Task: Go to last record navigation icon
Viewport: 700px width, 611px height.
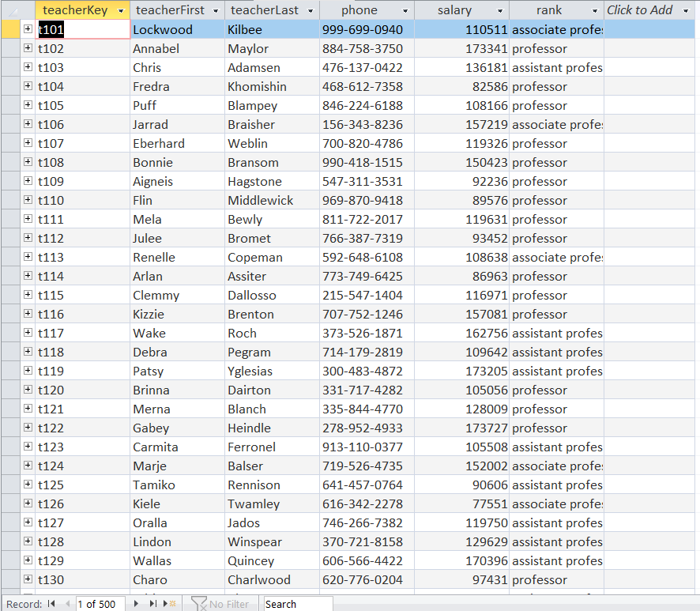Action: 152,604
